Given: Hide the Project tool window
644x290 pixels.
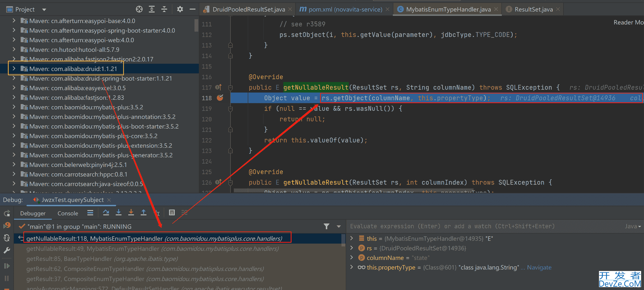Looking at the screenshot, I should pyautogui.click(x=193, y=9).
